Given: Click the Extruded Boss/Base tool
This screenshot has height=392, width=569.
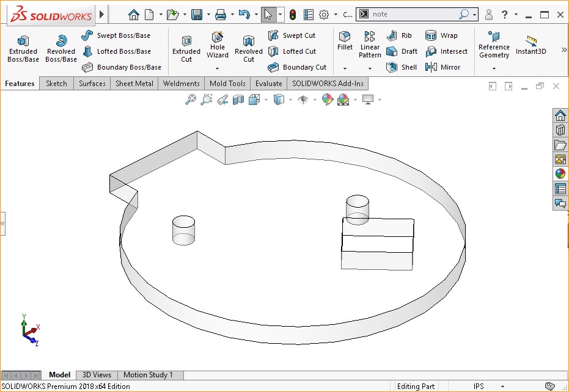Looking at the screenshot, I should (x=23, y=49).
